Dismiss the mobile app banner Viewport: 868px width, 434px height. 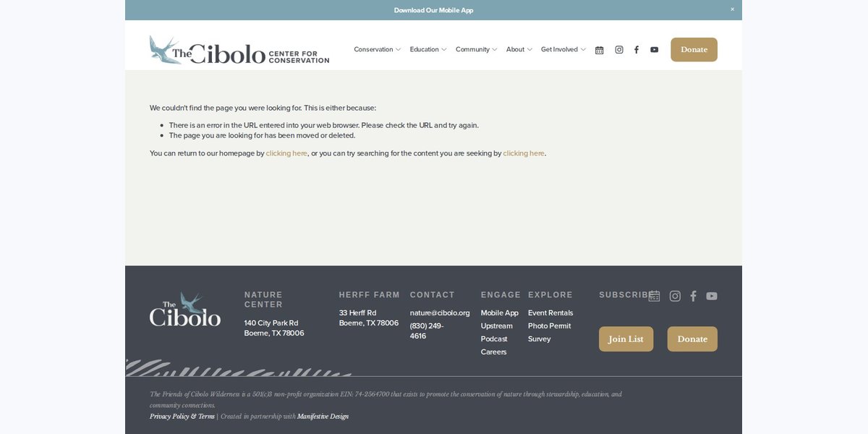732,9
